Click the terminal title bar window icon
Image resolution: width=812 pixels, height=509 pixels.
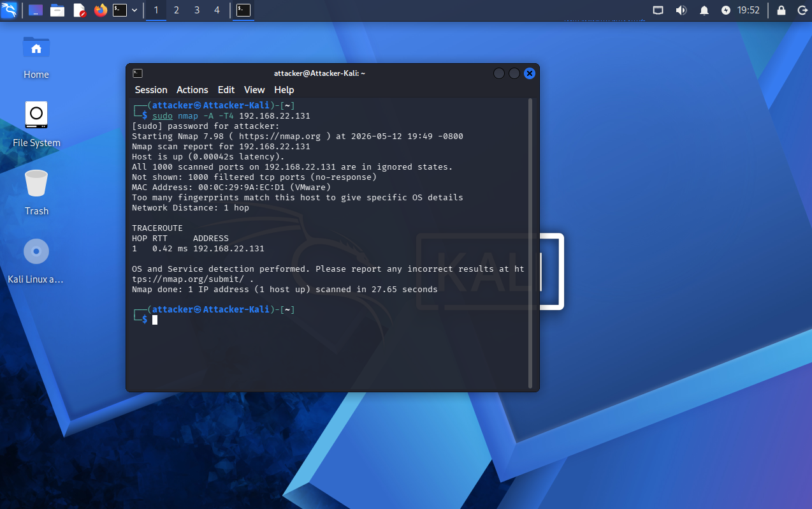138,73
